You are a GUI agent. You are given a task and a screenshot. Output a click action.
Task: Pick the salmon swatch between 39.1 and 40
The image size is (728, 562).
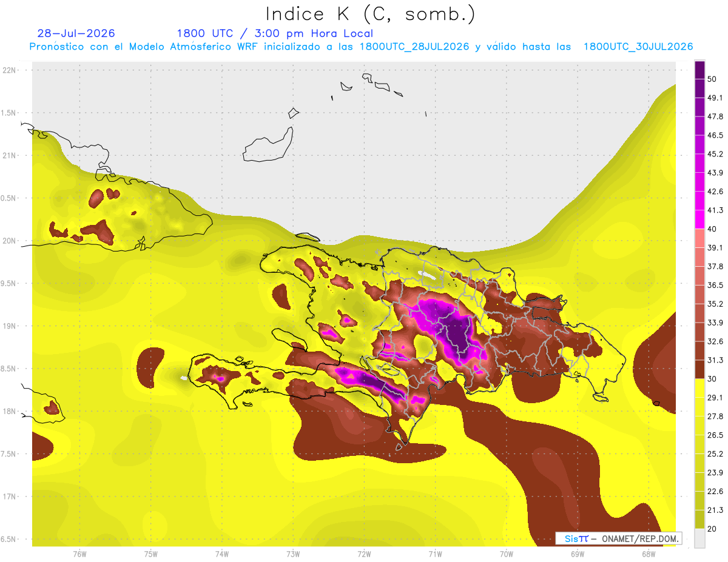pos(699,238)
